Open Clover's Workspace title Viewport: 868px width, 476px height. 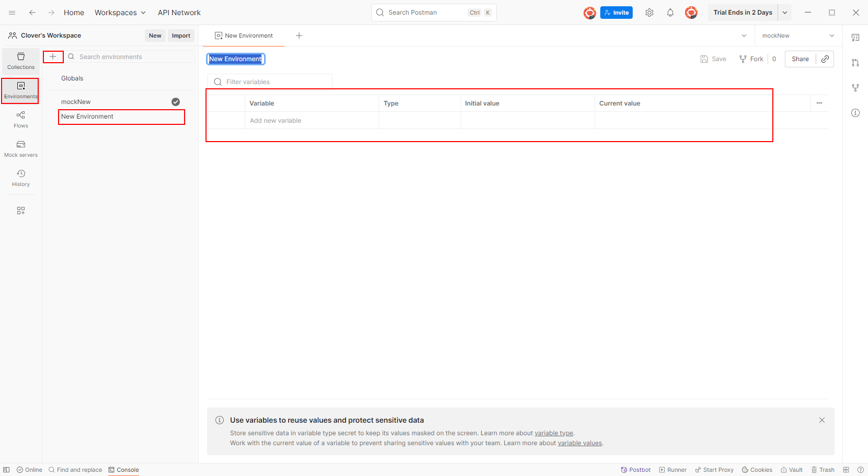click(x=51, y=36)
